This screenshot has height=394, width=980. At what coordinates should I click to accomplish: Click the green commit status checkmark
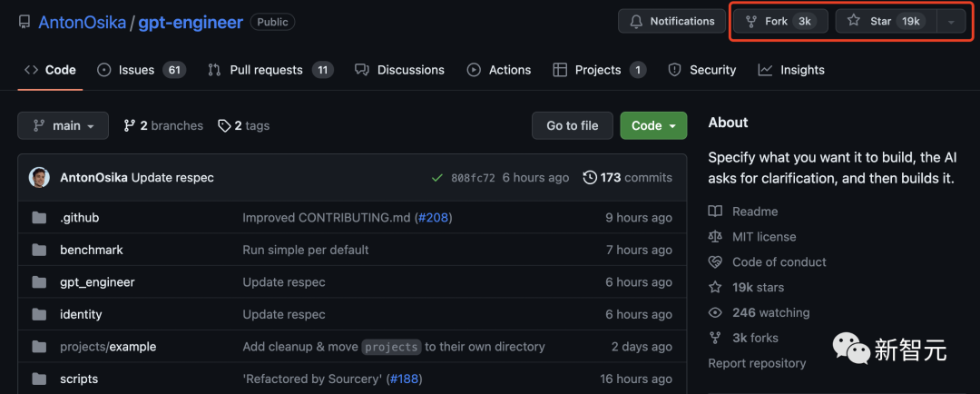(x=437, y=177)
